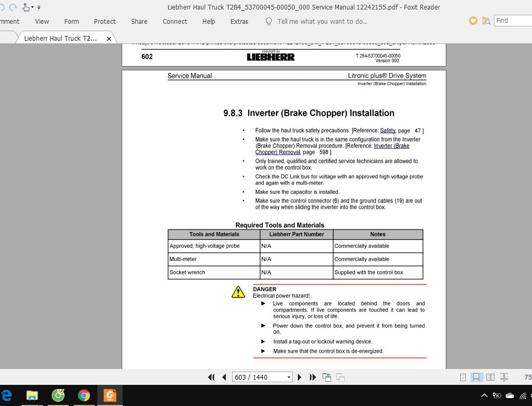Click the next view icon
This screenshot has height=406, width=532.
click(x=341, y=377)
